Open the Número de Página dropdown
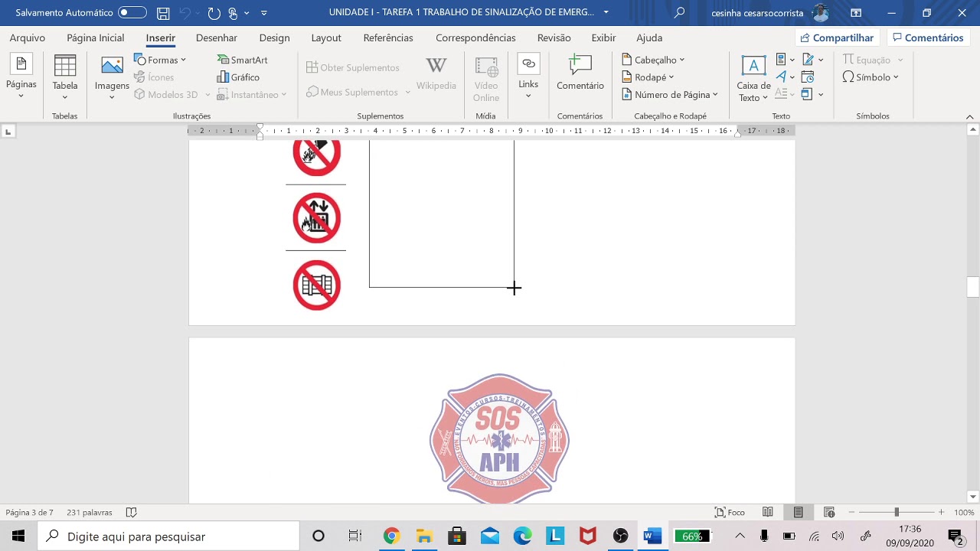 point(670,95)
